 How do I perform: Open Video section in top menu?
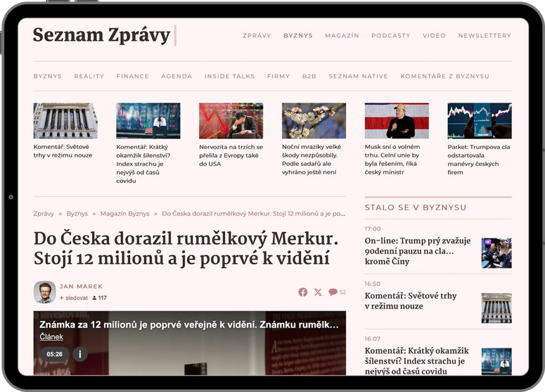pyautogui.click(x=434, y=36)
